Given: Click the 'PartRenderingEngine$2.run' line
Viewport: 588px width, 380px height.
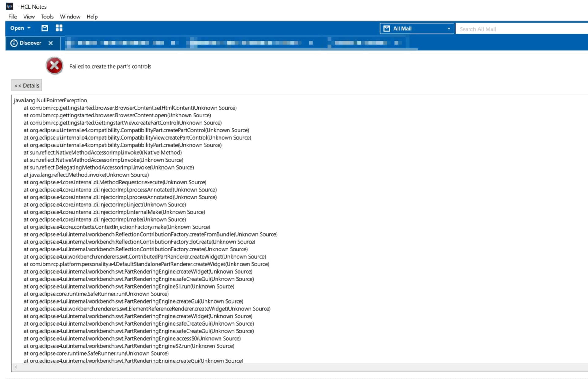Looking at the screenshot, I should point(129,346).
